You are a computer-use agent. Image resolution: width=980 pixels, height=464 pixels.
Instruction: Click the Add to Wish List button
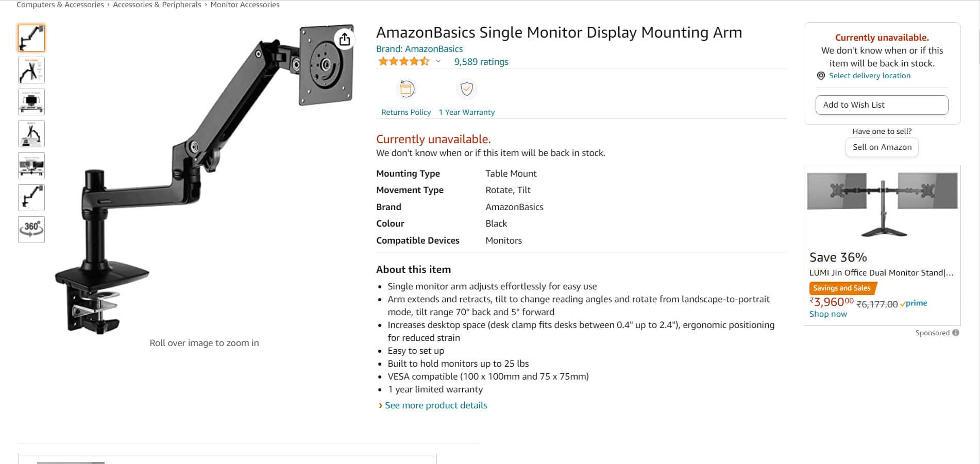(882, 105)
